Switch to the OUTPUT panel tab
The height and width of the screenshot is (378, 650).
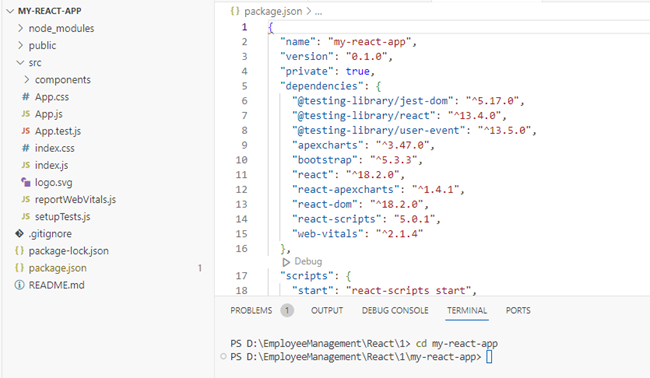(327, 310)
